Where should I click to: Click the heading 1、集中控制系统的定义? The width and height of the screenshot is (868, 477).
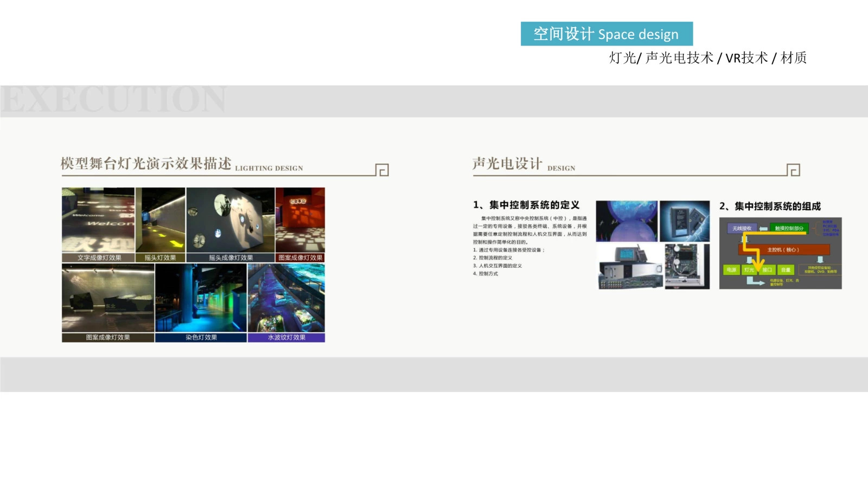click(526, 205)
